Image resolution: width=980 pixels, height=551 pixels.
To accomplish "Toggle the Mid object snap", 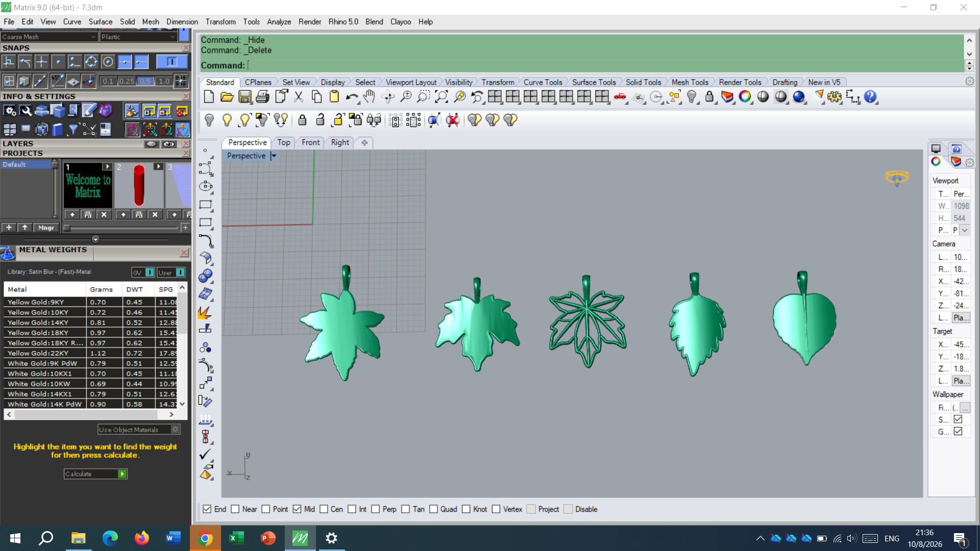I will click(297, 509).
